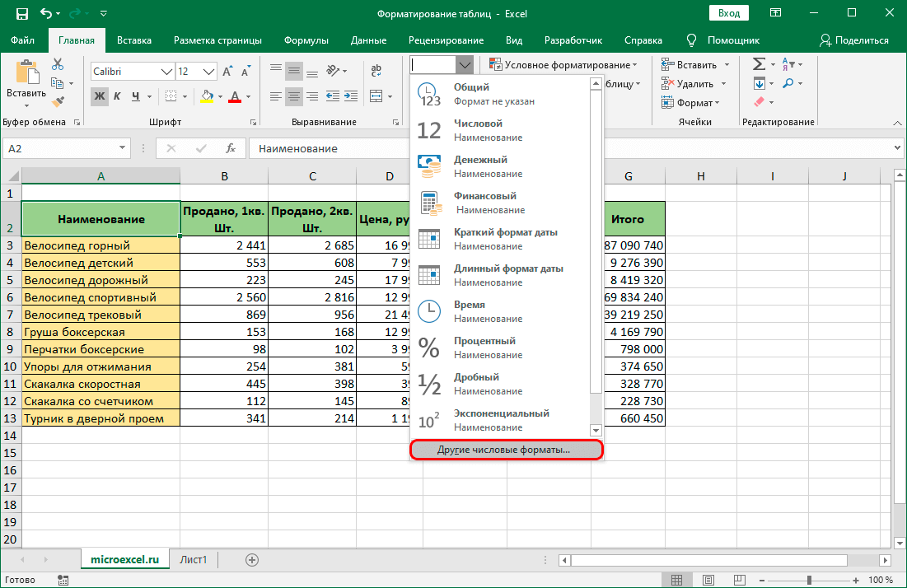Image resolution: width=907 pixels, height=588 pixels.
Task: Click the zoom in plus button
Action: tap(856, 580)
